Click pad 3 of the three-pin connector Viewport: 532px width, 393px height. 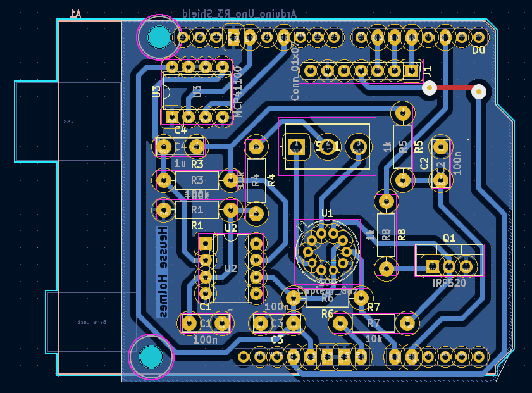pyautogui.click(x=358, y=147)
